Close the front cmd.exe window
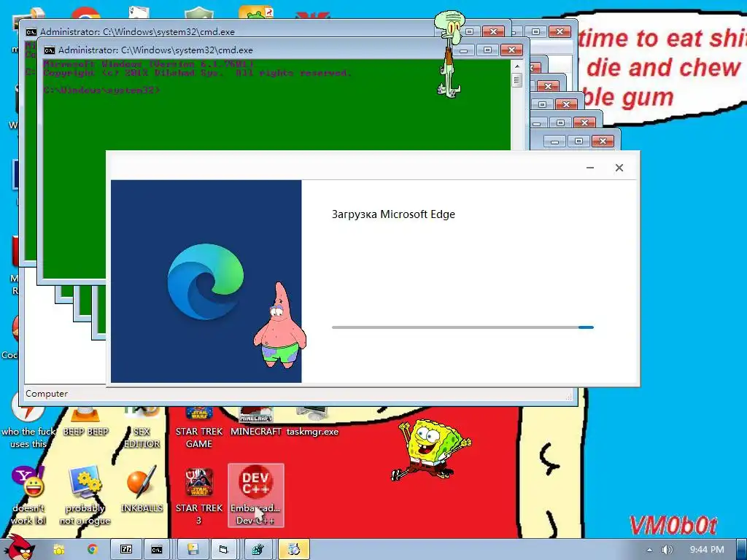747x560 pixels. 511,50
